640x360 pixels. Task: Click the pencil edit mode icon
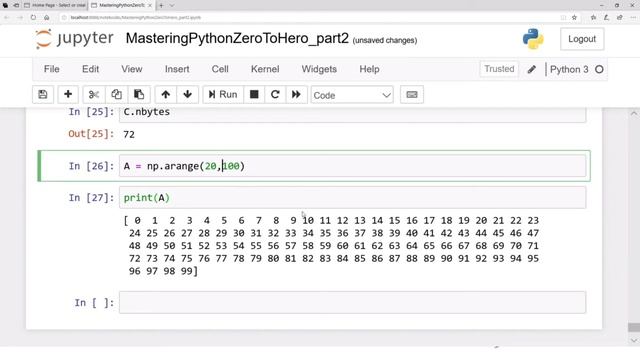531,69
